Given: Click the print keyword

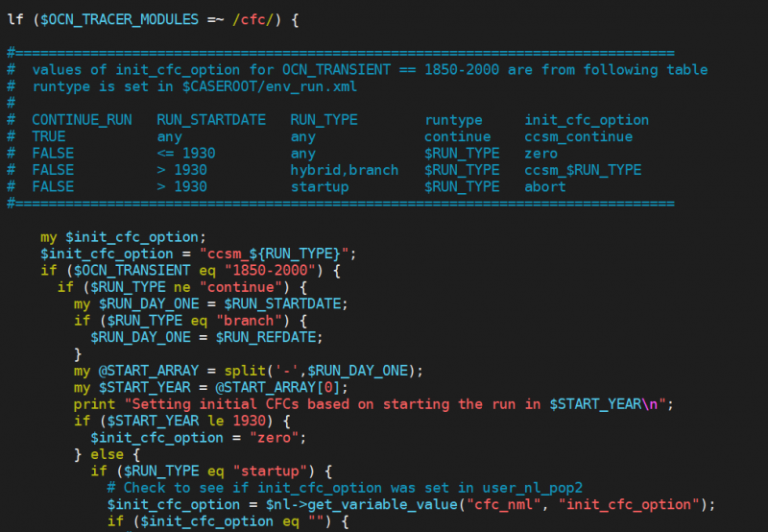Looking at the screenshot, I should pos(94,404).
